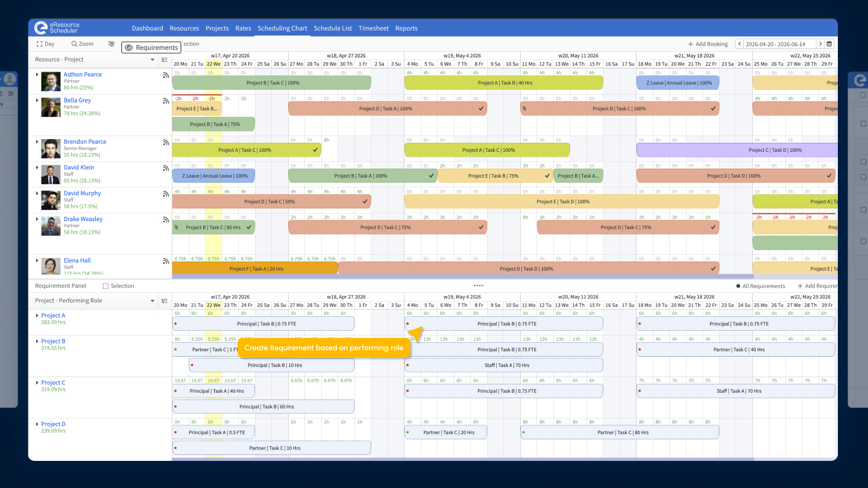Click tree-list icon beside Resource - Project
This screenshot has width=868, height=488.
click(165, 60)
